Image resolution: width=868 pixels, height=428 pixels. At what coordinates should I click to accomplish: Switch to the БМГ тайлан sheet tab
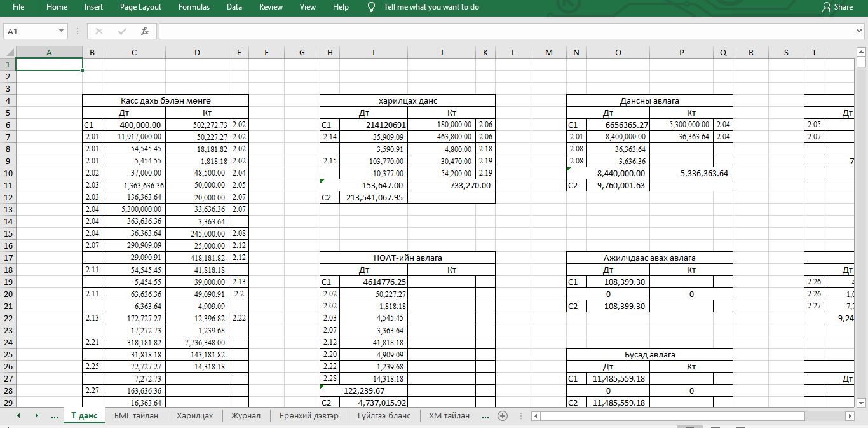tap(136, 416)
